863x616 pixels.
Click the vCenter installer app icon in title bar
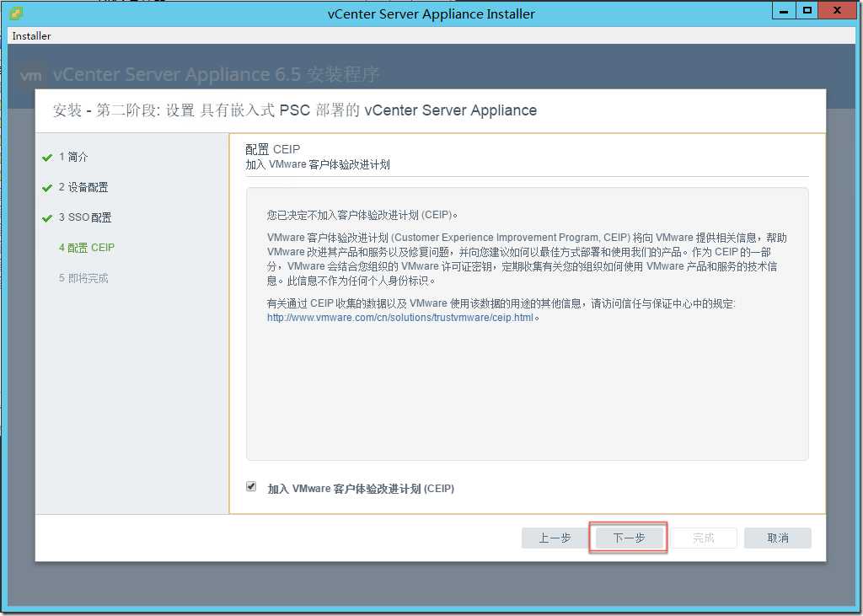[x=17, y=13]
